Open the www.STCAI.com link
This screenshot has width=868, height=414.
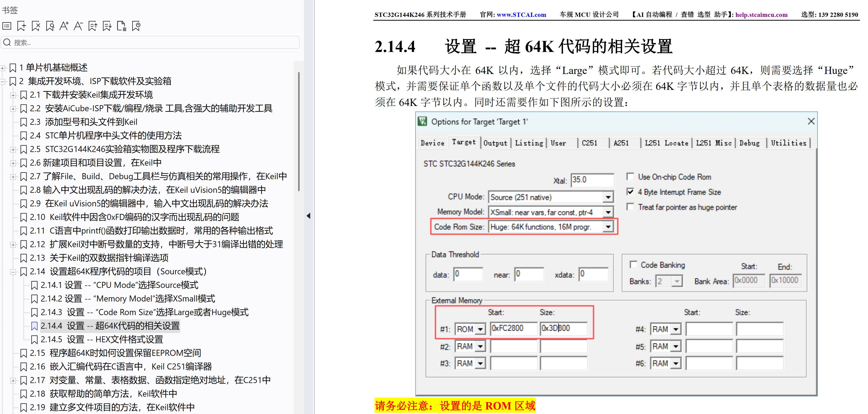(x=521, y=15)
